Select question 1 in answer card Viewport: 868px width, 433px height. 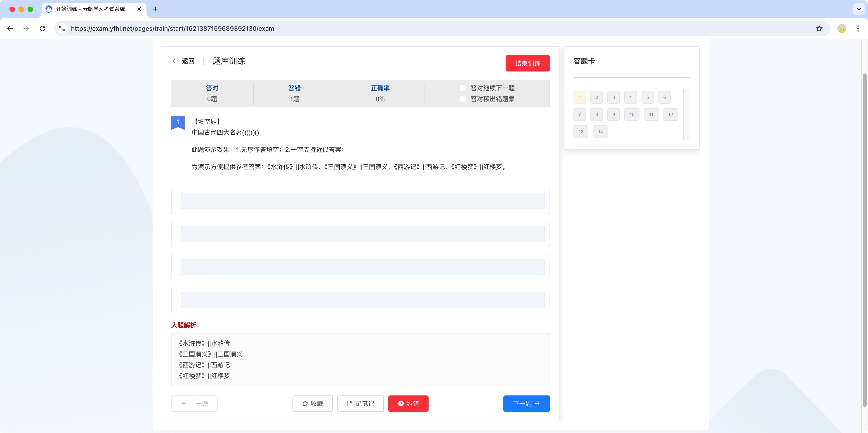point(580,98)
